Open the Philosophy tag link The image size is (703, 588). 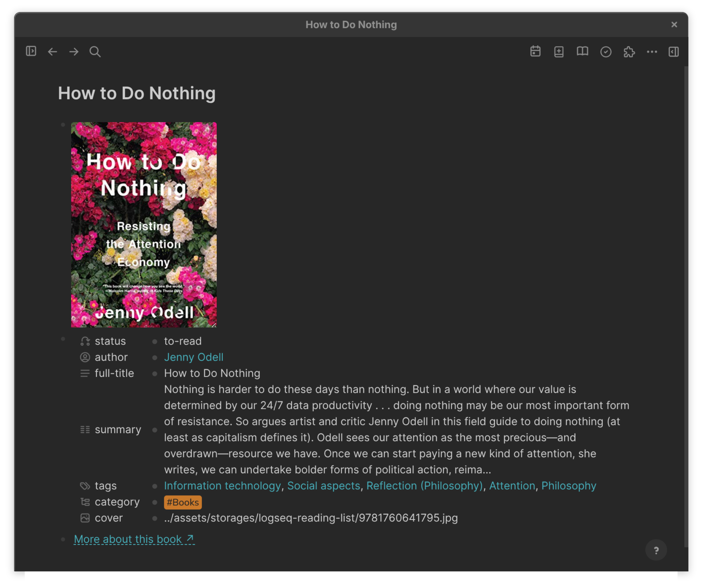(x=569, y=486)
